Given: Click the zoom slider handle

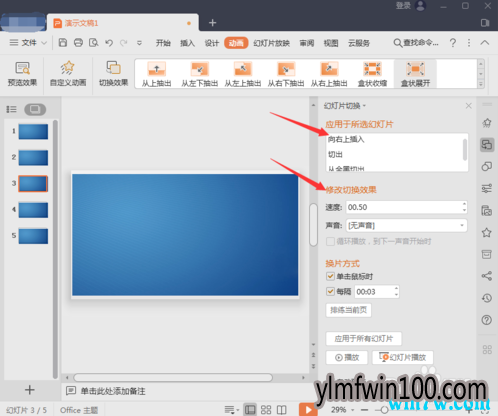Looking at the screenshot, I should (x=384, y=410).
